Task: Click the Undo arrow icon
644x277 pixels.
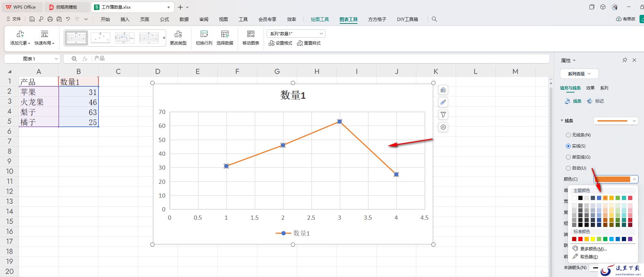Action: pos(68,19)
